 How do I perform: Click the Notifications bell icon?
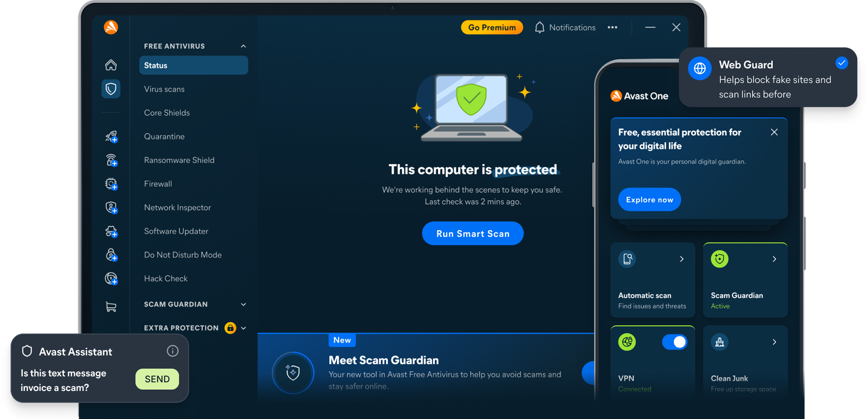pyautogui.click(x=540, y=27)
